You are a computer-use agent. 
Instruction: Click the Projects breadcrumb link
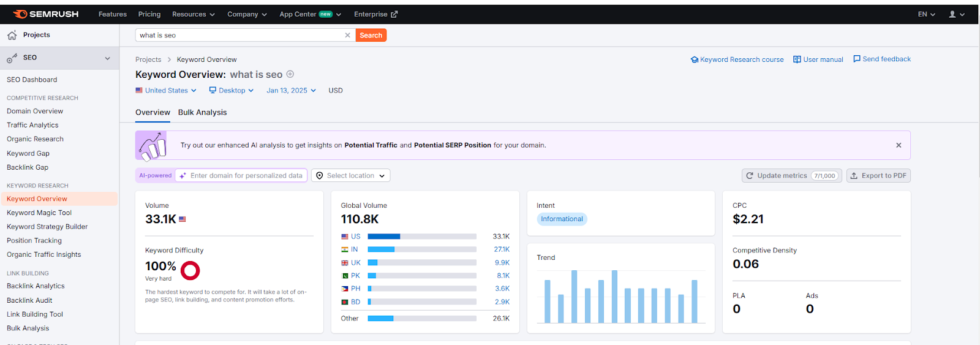(x=148, y=59)
